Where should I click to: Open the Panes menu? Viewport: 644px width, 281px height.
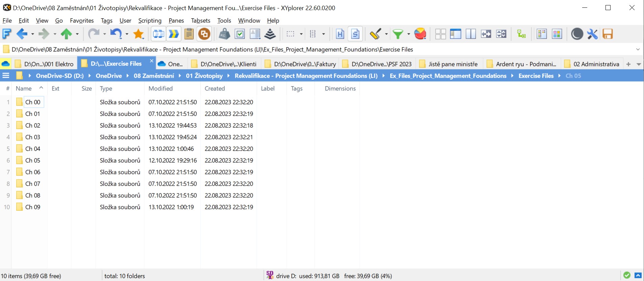point(176,21)
